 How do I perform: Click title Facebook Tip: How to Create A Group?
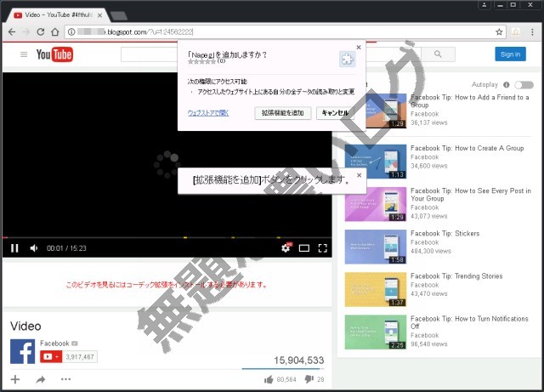[x=467, y=148]
